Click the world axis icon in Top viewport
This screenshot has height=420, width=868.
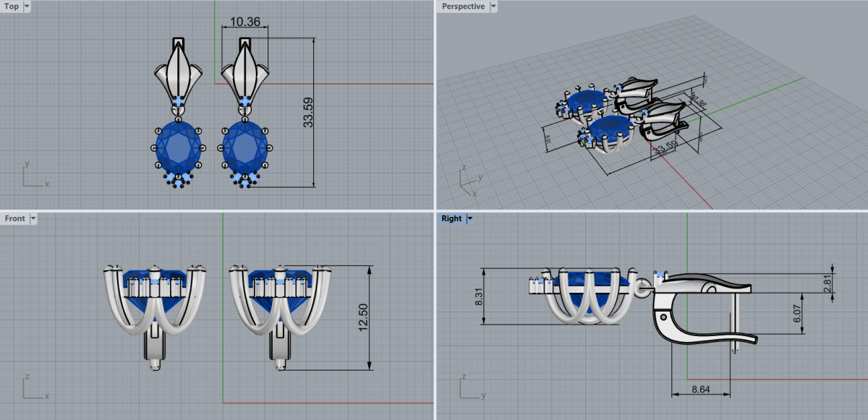[35, 174]
